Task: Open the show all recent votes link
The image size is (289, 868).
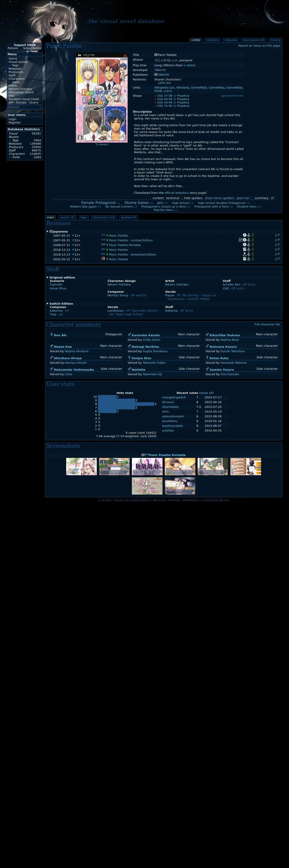Action: (206, 393)
